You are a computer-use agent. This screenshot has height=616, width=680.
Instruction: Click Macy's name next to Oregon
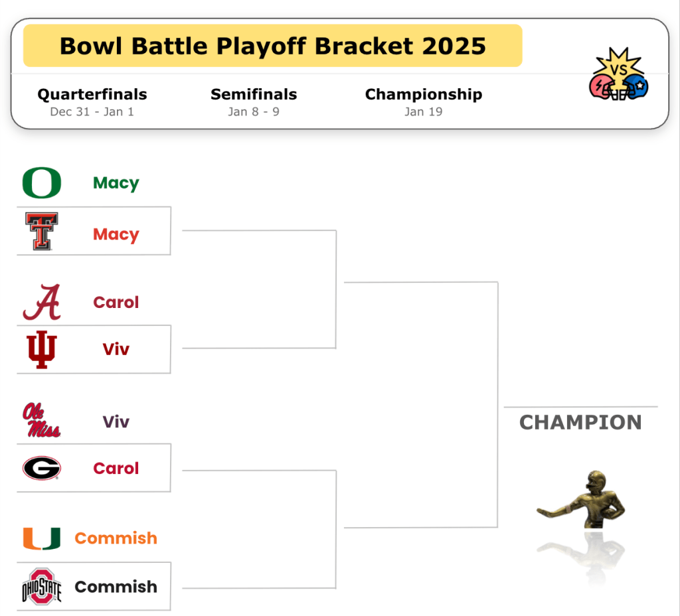pyautogui.click(x=116, y=183)
